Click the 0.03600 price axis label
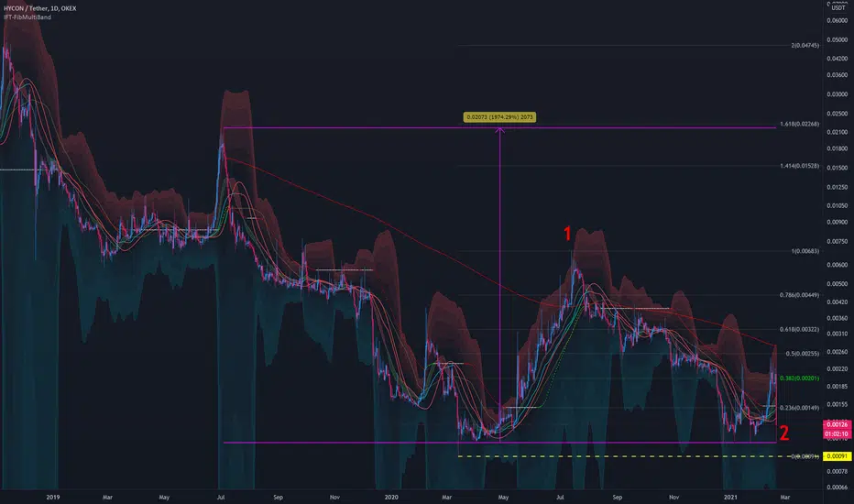The height and width of the screenshot is (504, 854). pos(838,74)
